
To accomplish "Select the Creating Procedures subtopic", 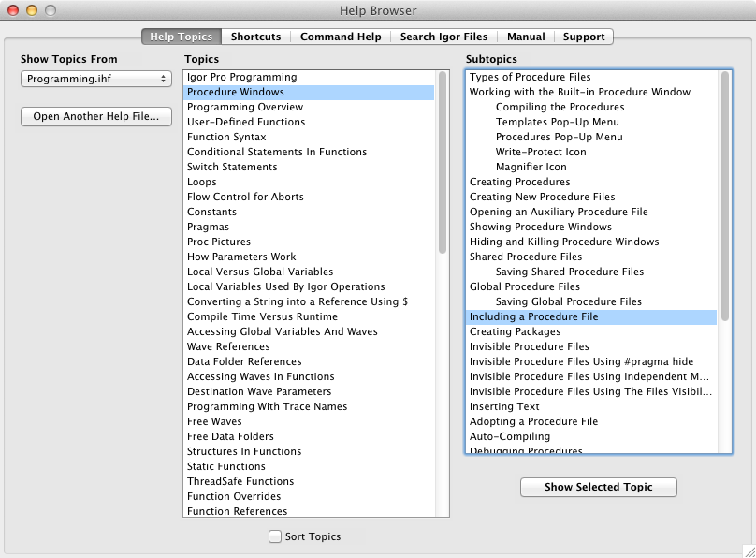I will pos(591,182).
